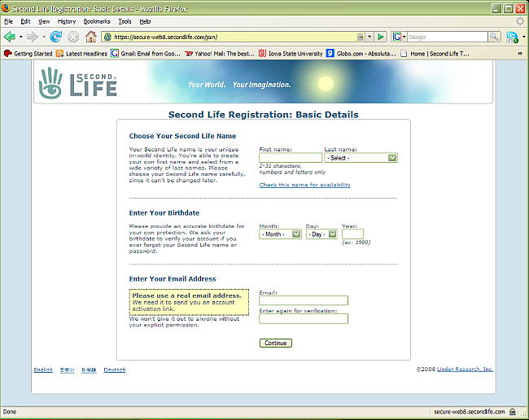Click the Continue button
This screenshot has width=529, height=420.
tap(276, 343)
